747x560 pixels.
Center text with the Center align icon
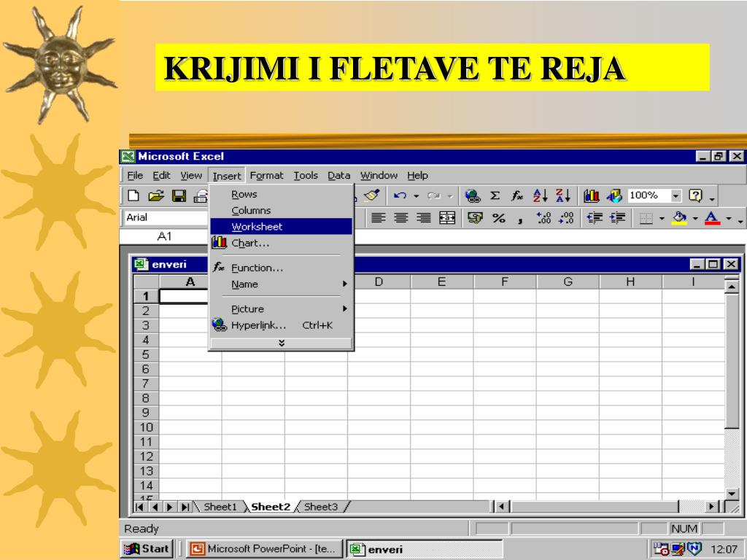coord(401,218)
